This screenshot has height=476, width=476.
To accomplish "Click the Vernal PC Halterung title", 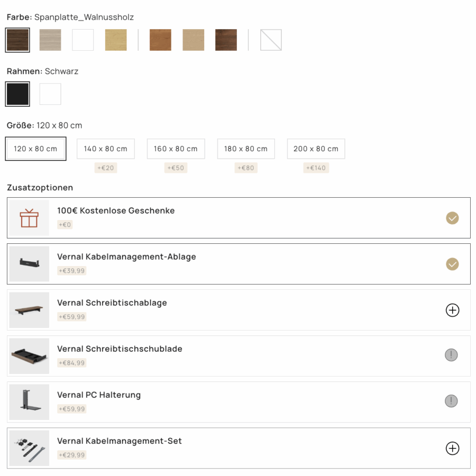I will [99, 395].
